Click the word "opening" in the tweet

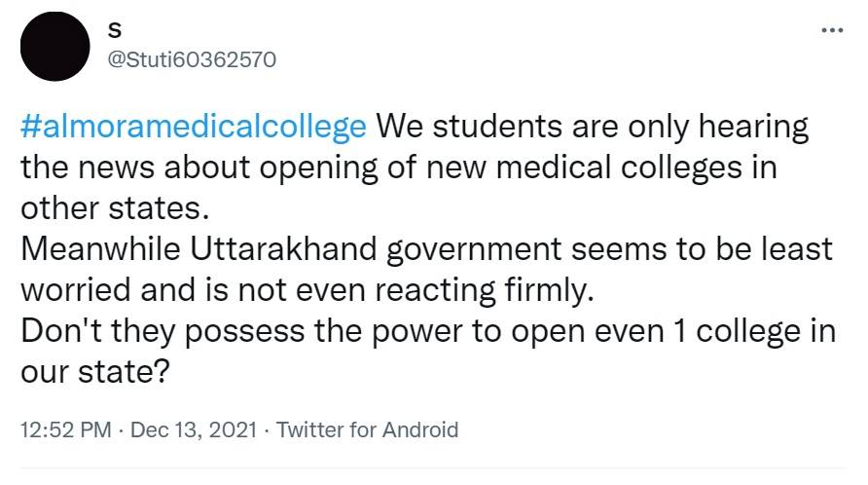(x=358, y=168)
